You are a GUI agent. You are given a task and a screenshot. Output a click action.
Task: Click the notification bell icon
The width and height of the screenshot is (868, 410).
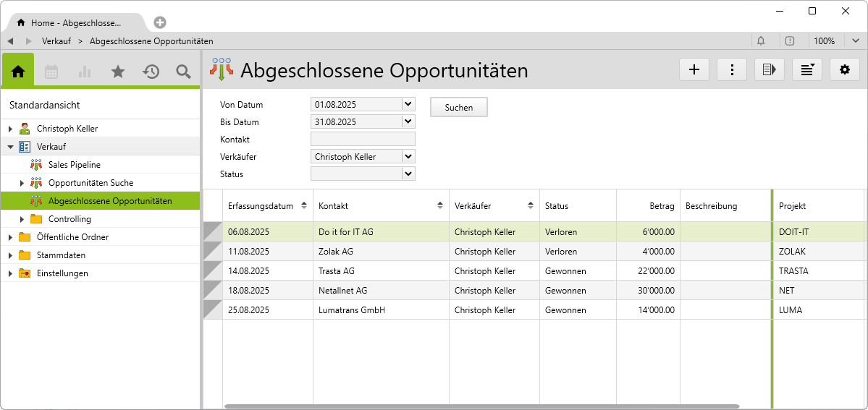[x=761, y=41]
